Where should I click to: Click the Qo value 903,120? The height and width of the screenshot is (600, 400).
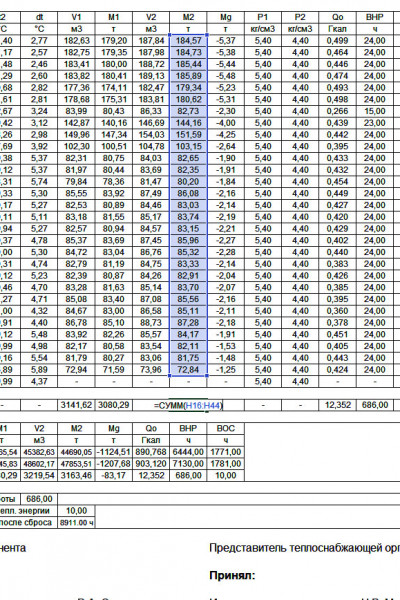click(151, 464)
